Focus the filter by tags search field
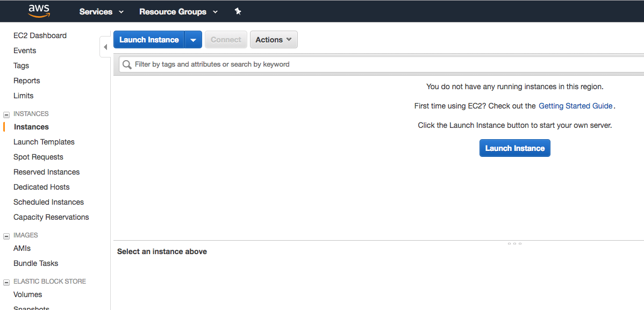Screen dimensions: 644x310 tap(382, 64)
